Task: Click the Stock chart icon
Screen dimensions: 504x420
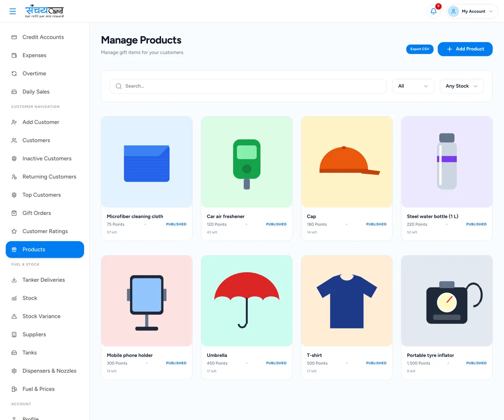Action: (14, 298)
